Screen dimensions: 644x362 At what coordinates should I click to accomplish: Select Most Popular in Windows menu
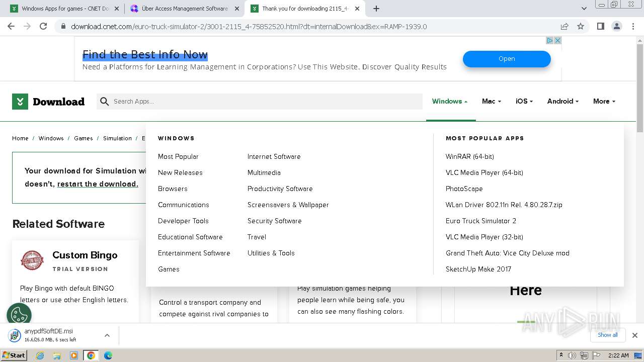(178, 156)
